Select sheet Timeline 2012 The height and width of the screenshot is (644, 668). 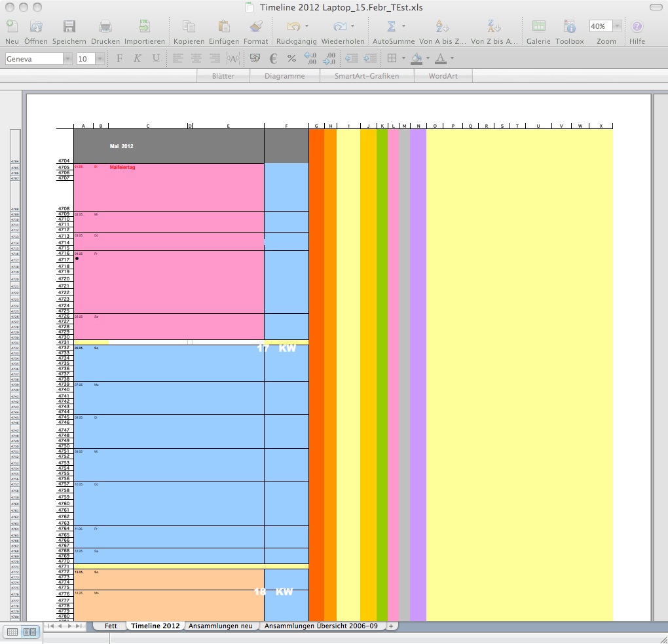click(x=155, y=626)
